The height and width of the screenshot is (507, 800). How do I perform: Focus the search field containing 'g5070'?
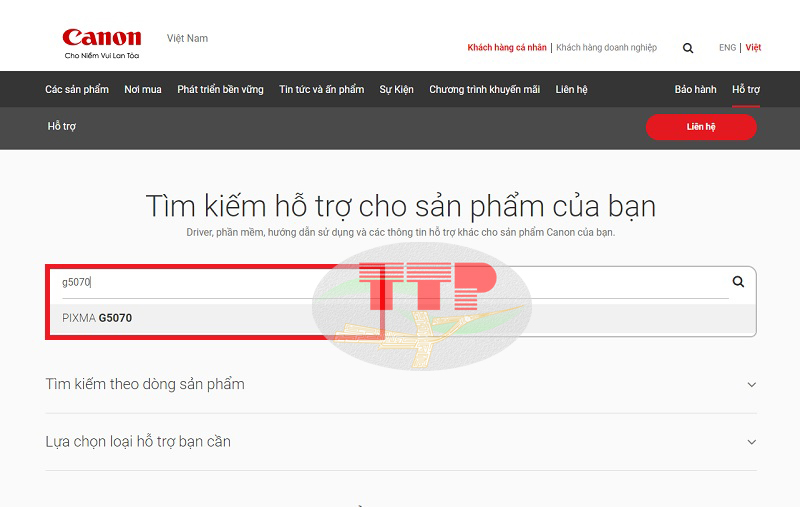tap(393, 282)
